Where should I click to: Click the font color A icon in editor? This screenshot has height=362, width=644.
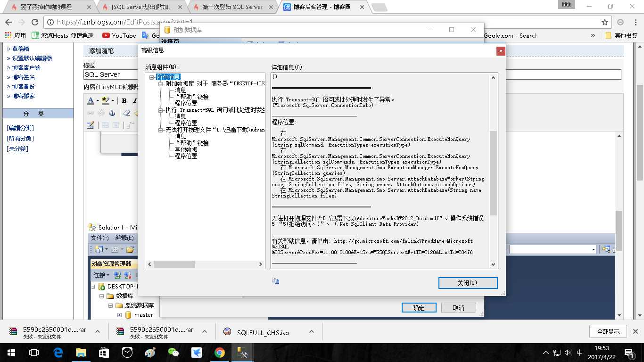click(91, 100)
